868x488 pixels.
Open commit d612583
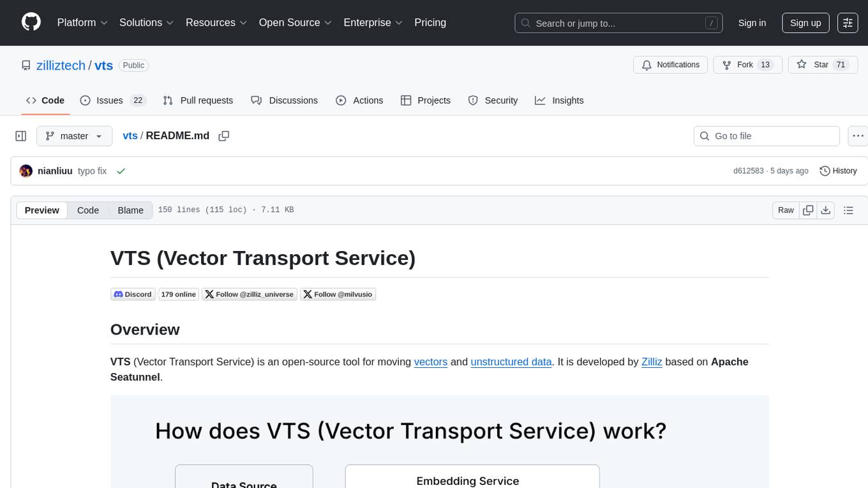(x=748, y=171)
